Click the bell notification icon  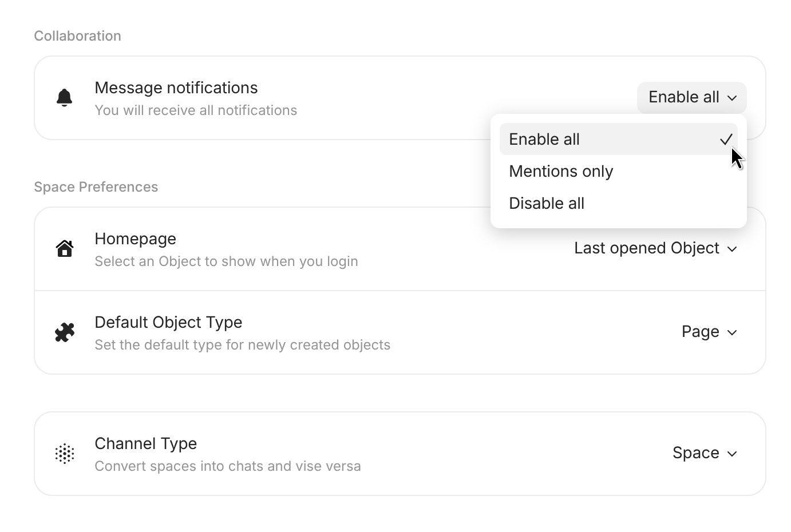65,98
